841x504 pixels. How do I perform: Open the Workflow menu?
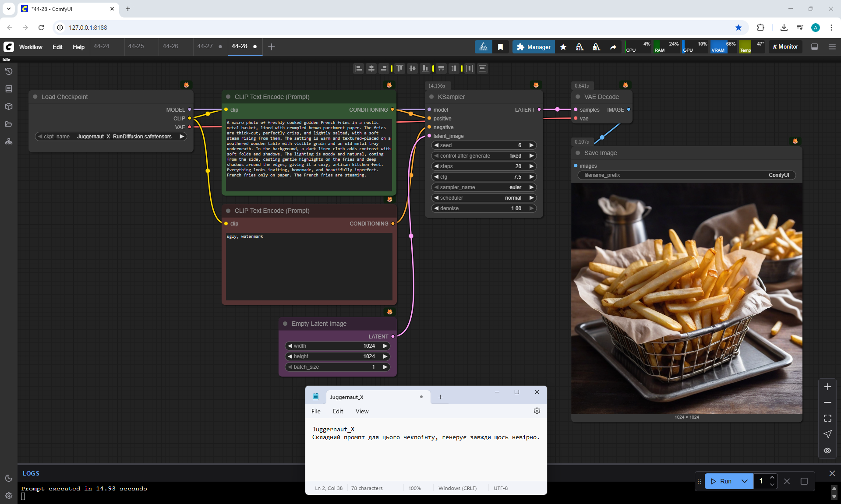point(31,47)
